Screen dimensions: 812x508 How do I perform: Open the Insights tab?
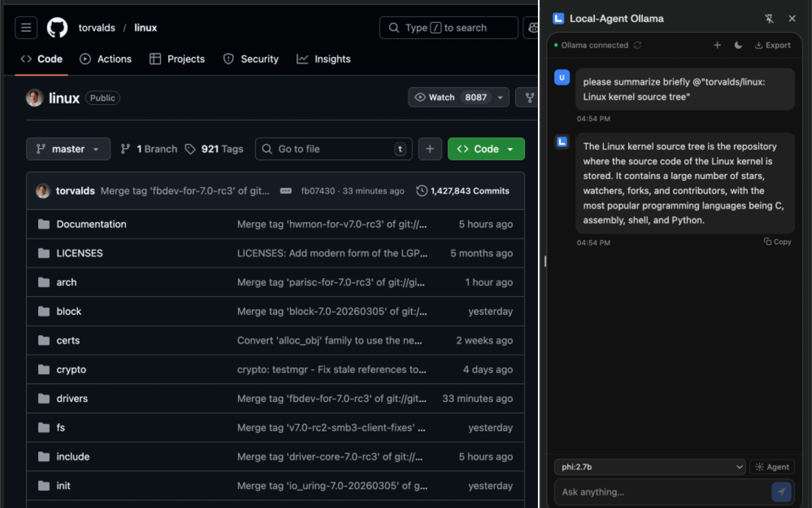pos(324,59)
